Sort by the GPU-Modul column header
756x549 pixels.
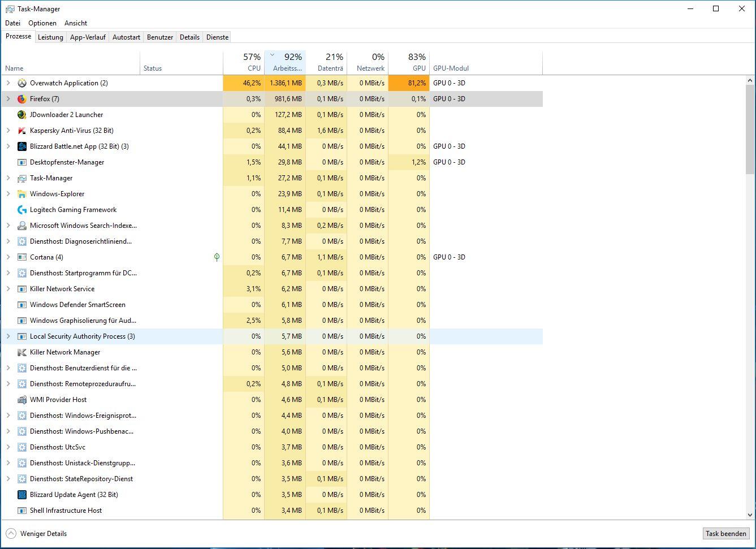pyautogui.click(x=486, y=62)
